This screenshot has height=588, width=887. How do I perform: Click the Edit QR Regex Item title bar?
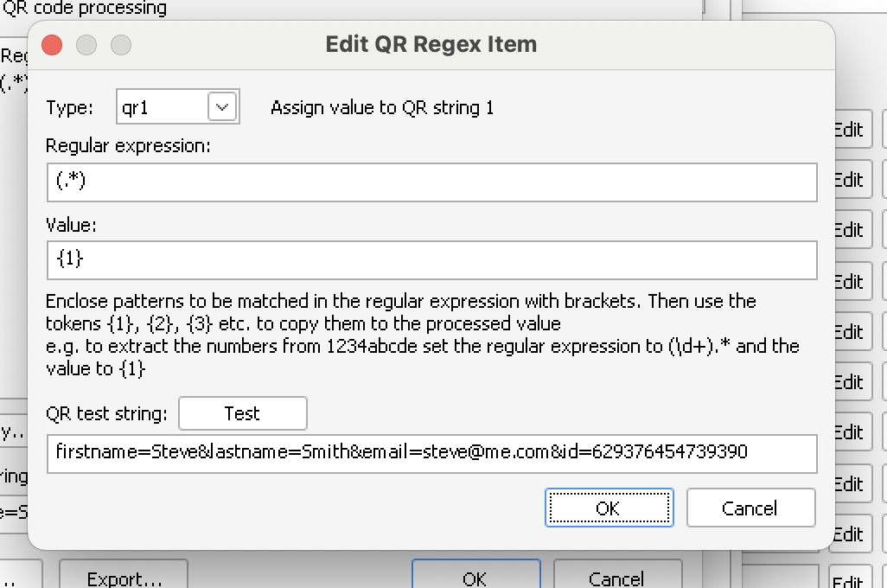pyautogui.click(x=431, y=44)
